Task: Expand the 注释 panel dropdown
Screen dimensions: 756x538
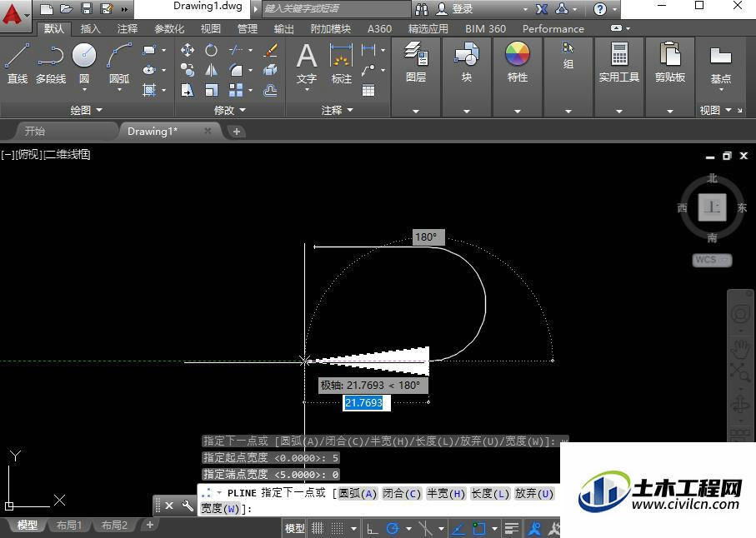Action: (338, 110)
